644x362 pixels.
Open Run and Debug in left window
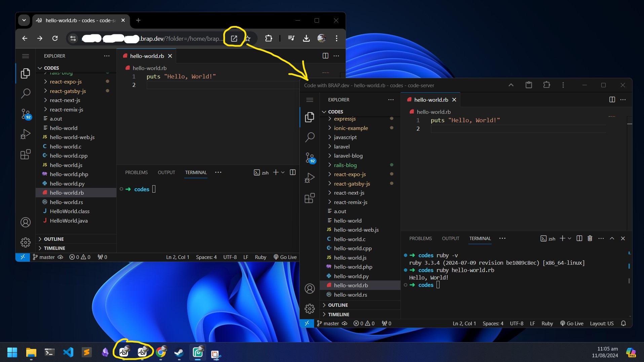pos(26,134)
